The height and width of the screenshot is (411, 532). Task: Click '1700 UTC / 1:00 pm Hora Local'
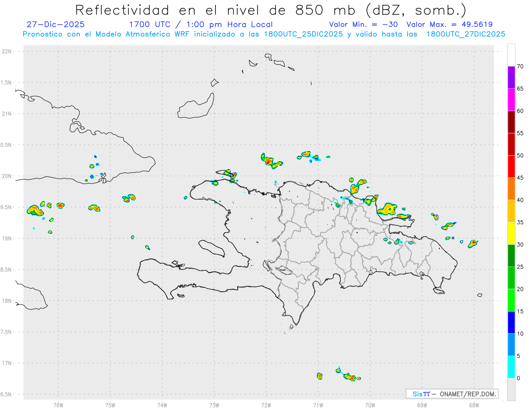(201, 24)
